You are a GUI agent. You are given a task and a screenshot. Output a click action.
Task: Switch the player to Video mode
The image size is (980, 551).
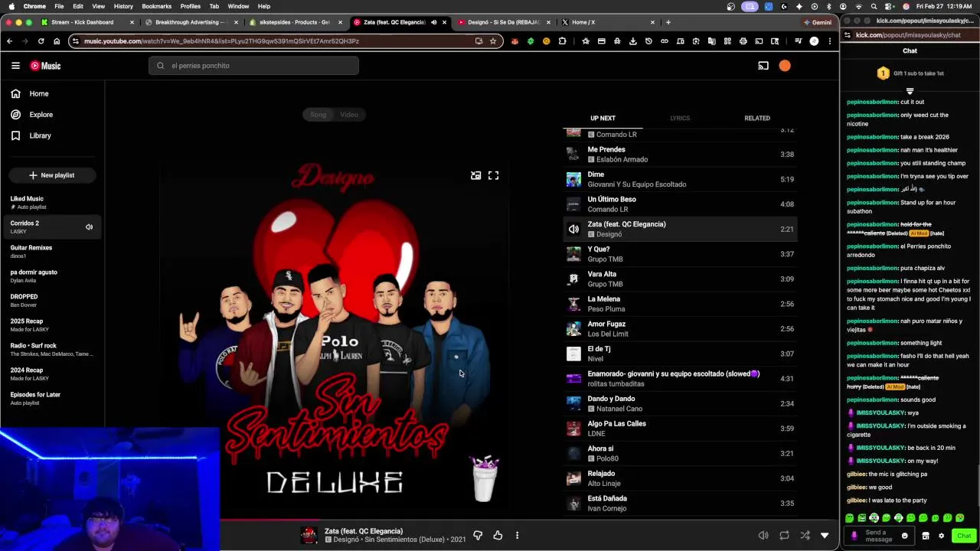[x=349, y=115]
